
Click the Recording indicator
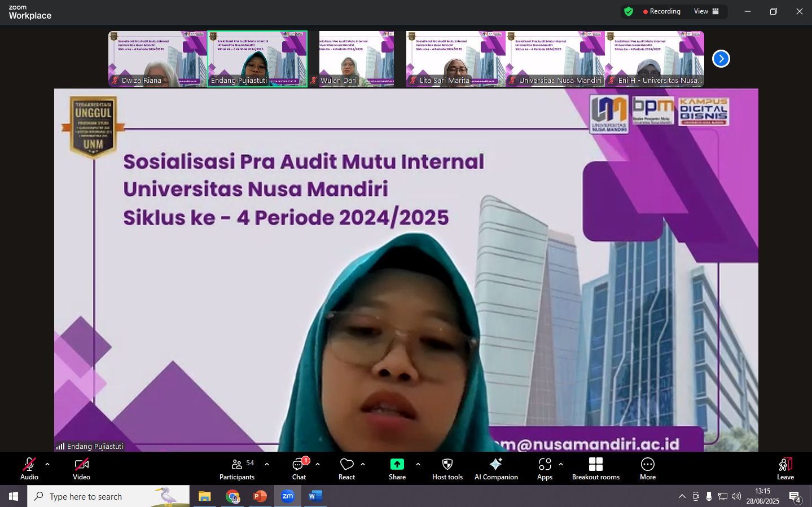pos(662,11)
